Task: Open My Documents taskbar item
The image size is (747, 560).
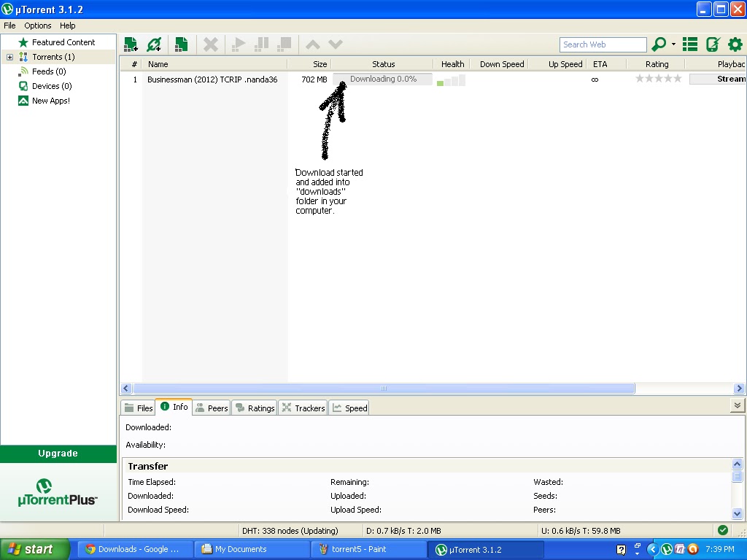Action: 252,549
